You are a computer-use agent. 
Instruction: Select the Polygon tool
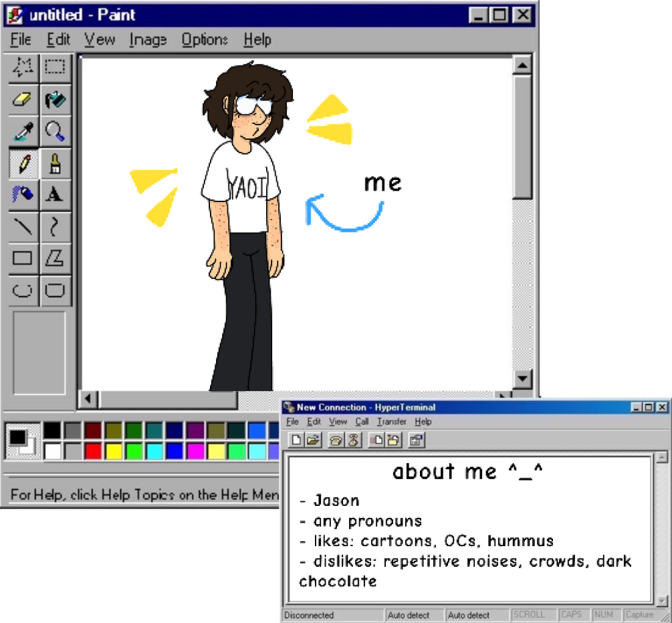click(55, 258)
